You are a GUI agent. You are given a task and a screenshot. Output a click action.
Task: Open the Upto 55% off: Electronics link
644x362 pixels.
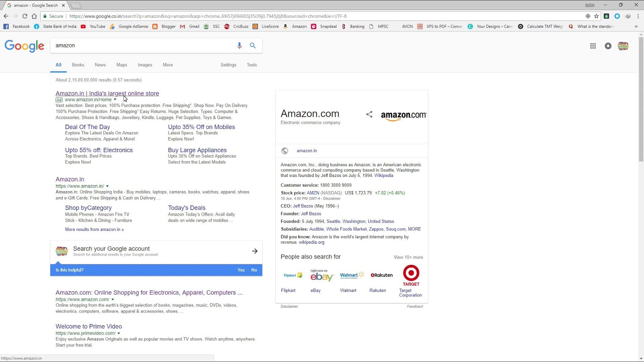pos(99,150)
